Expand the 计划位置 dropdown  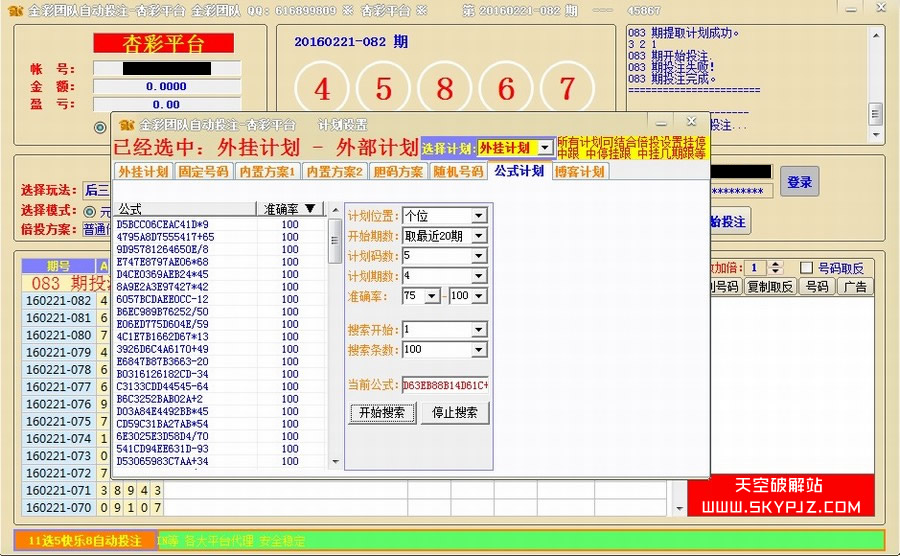coord(479,216)
